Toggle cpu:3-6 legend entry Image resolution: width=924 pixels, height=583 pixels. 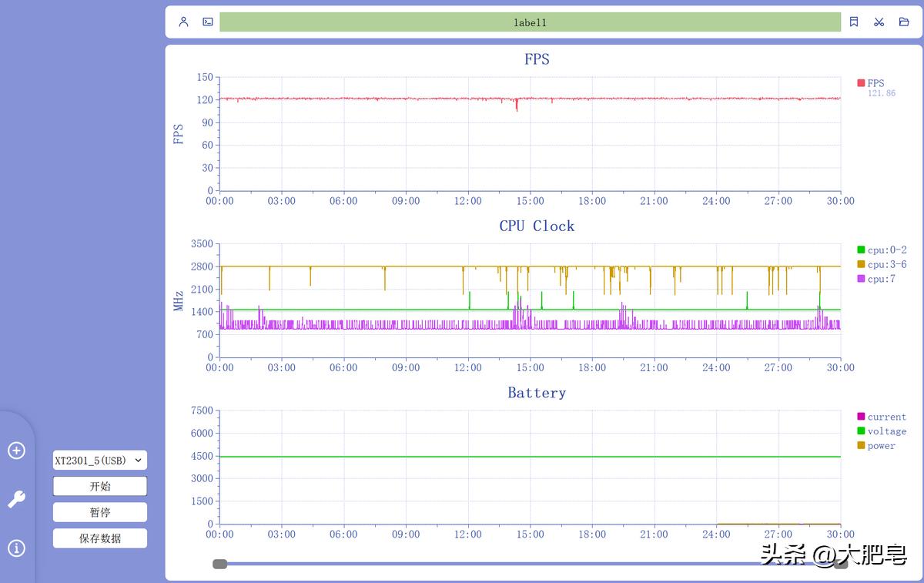click(882, 265)
